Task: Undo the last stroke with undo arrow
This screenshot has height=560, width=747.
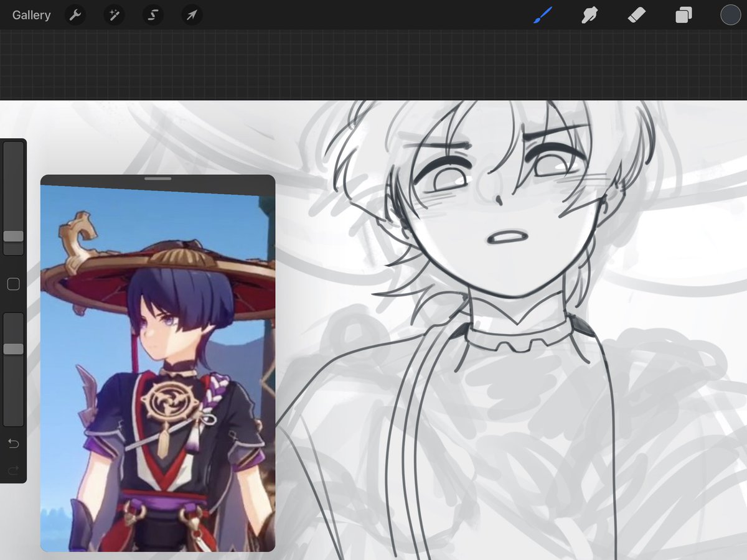Action: 13,444
